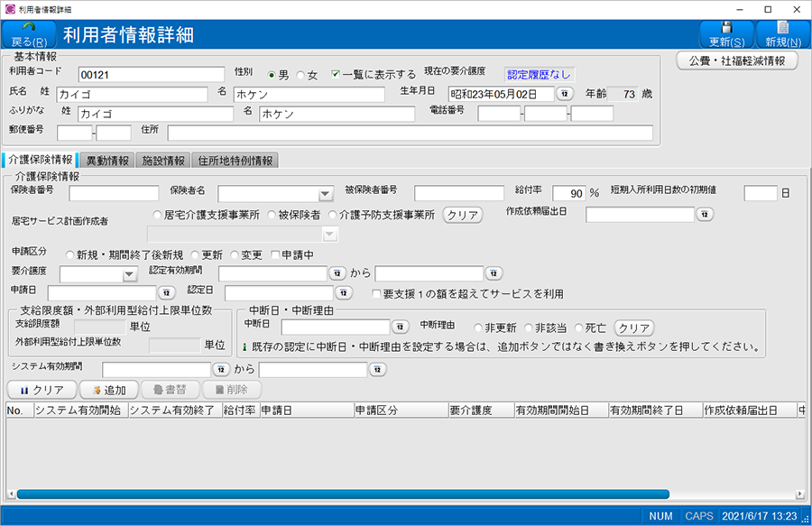
Task: Expand the 保険者名 dropdown
Action: [x=326, y=194]
